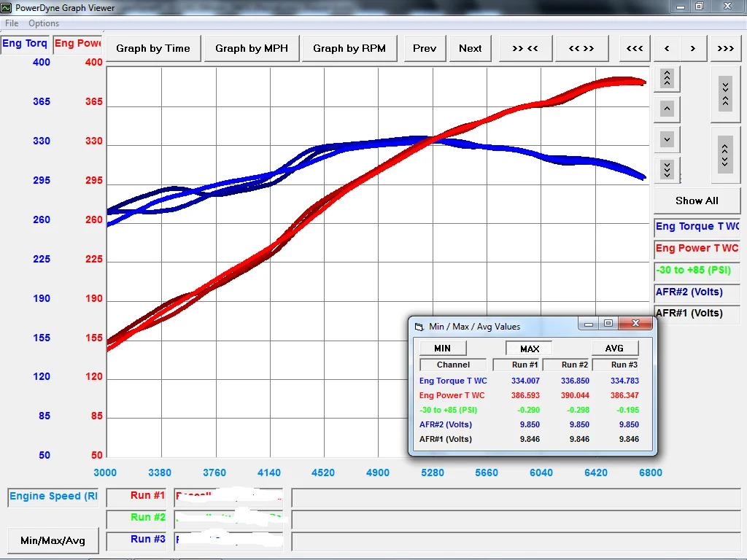Click the single up-chevron scroll button
Image resolution: width=747 pixels, height=560 pixels.
tap(667, 109)
